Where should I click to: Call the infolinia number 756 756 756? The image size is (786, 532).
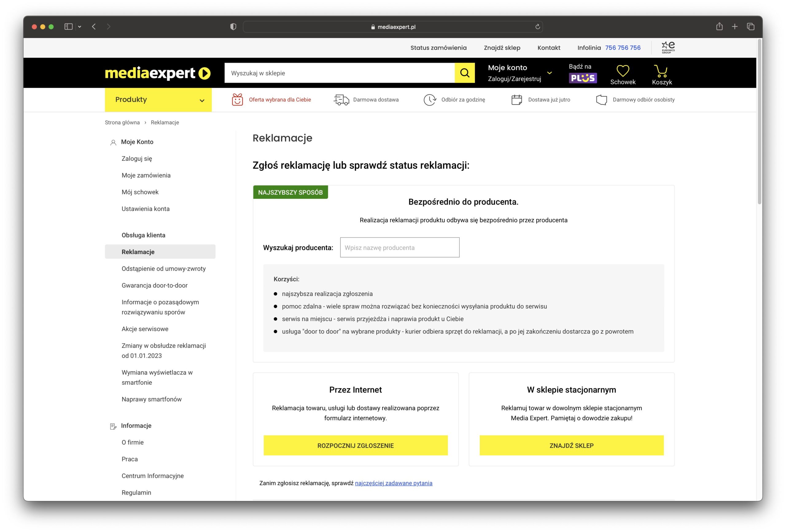point(623,48)
